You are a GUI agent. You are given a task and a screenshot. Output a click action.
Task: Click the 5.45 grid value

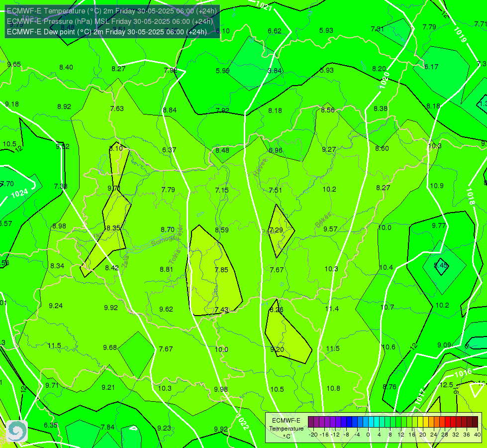coord(441,265)
